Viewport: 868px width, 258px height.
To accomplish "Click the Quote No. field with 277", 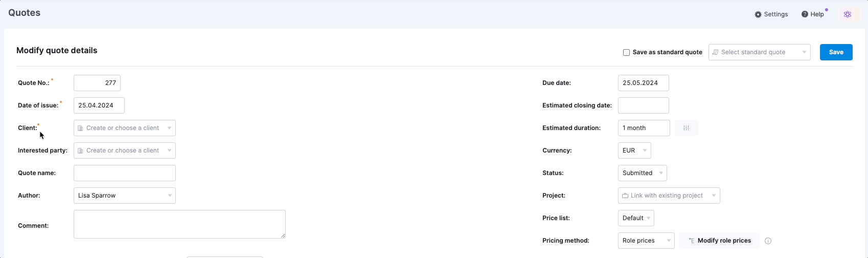I will pos(97,83).
